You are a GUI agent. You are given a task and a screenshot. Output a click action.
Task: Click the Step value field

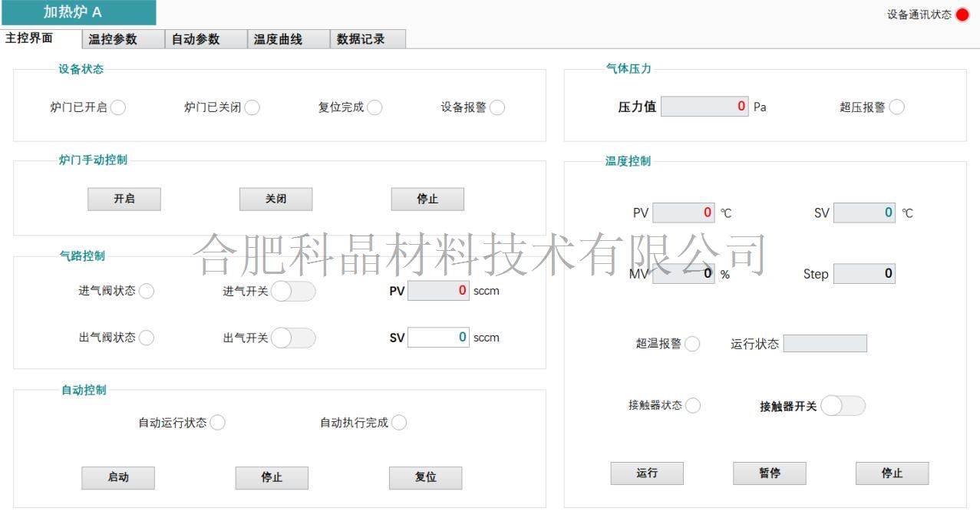(x=864, y=274)
